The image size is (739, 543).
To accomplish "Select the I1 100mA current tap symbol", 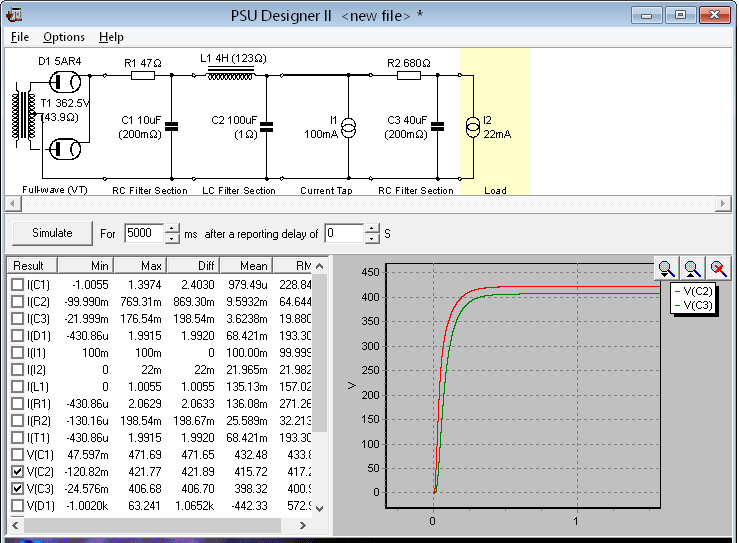I will point(348,128).
